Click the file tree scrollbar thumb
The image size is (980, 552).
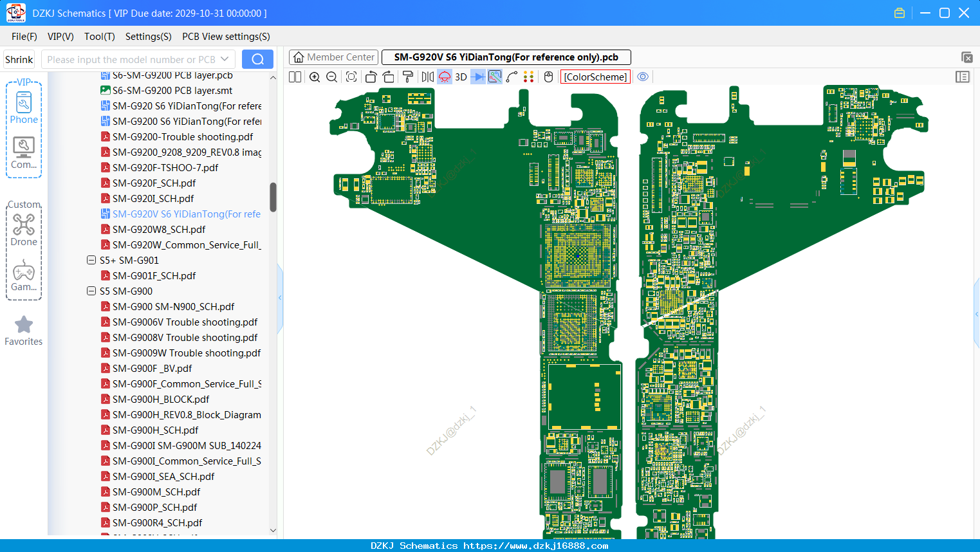tap(273, 198)
